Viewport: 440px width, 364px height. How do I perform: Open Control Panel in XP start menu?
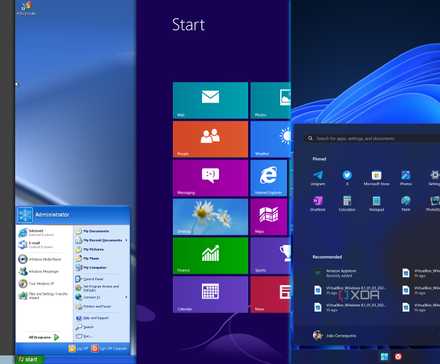[90, 279]
